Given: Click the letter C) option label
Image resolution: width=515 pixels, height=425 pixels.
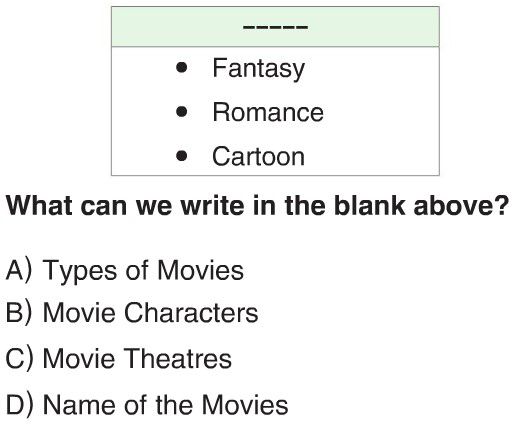Looking at the screenshot, I should 20,359.
